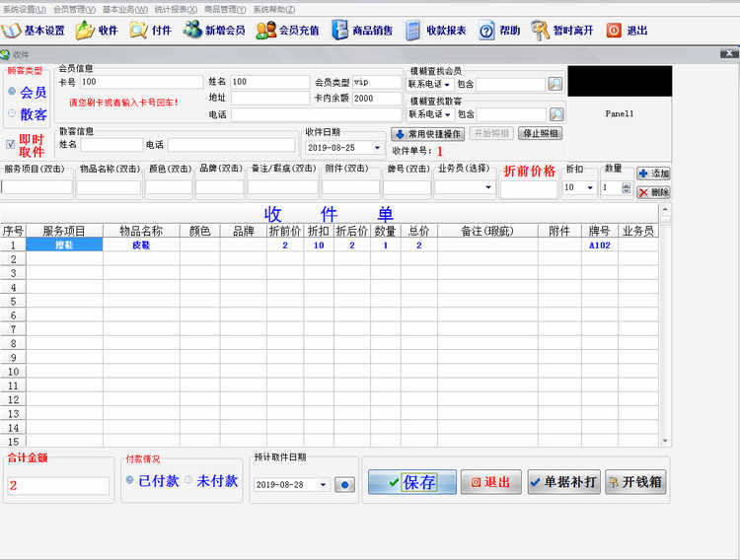Image resolution: width=740 pixels, height=560 pixels.
Task: Select the 会员 customer type radio
Action: pos(12,92)
